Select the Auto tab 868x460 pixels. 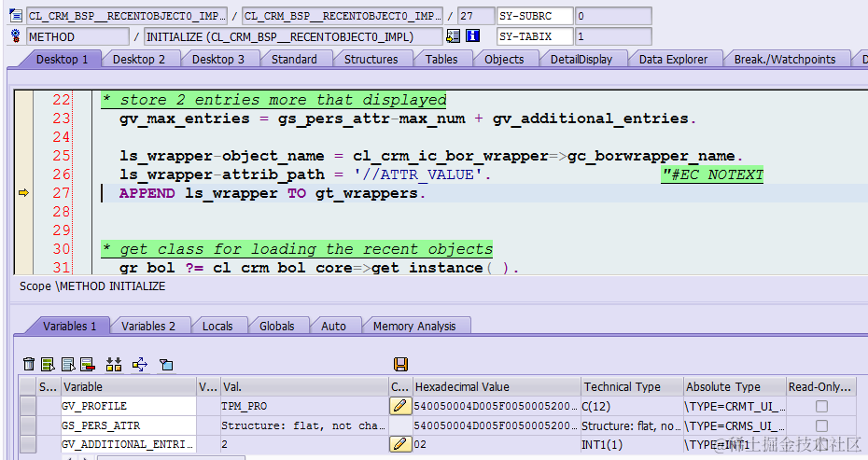click(333, 326)
